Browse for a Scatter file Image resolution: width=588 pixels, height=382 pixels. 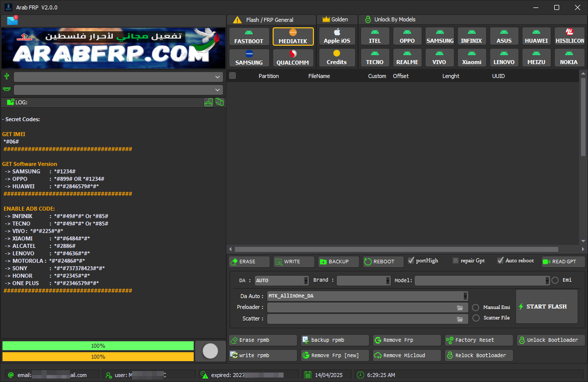(x=460, y=319)
